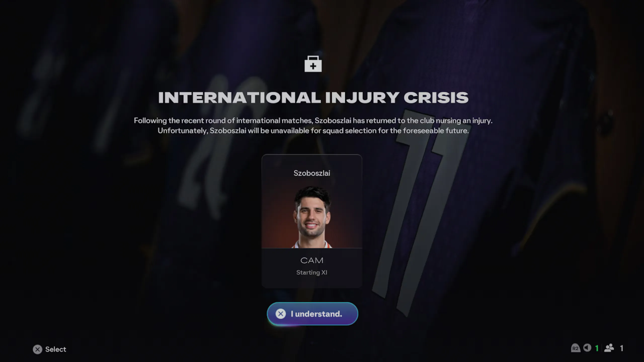Click the sentence starting 'Following the recent round'
The image size is (644, 362).
click(x=313, y=121)
